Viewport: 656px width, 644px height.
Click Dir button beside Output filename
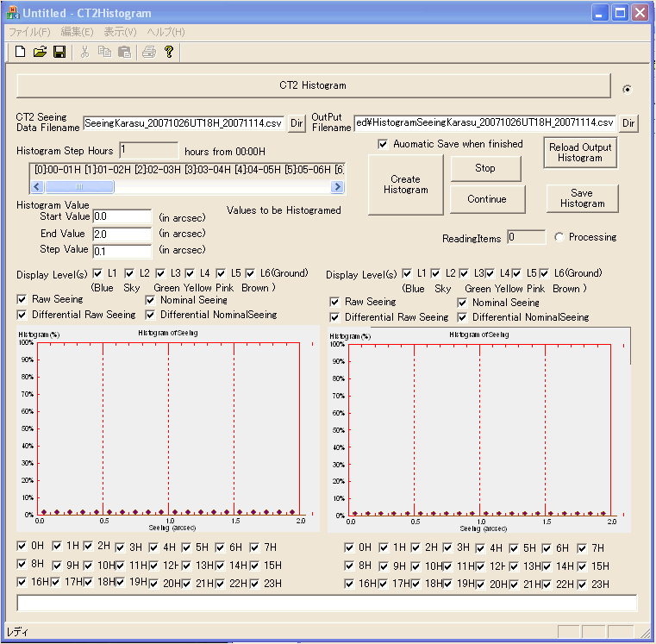pos(629,123)
